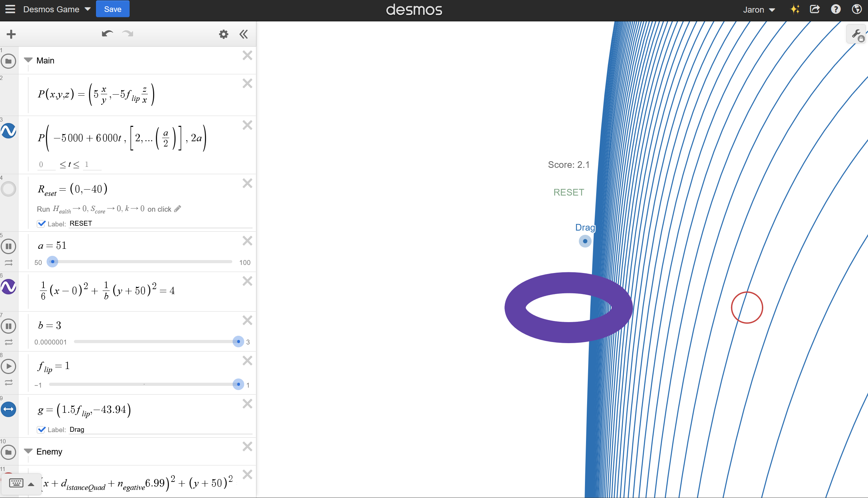Play the f_lip slider animation
The image size is (868, 498).
click(x=8, y=366)
